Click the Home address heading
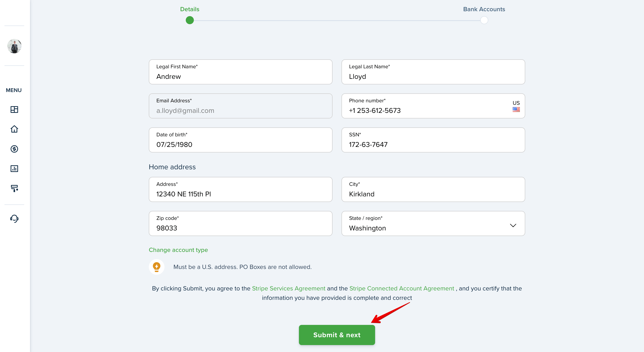This screenshot has width=644, height=352. click(x=172, y=167)
